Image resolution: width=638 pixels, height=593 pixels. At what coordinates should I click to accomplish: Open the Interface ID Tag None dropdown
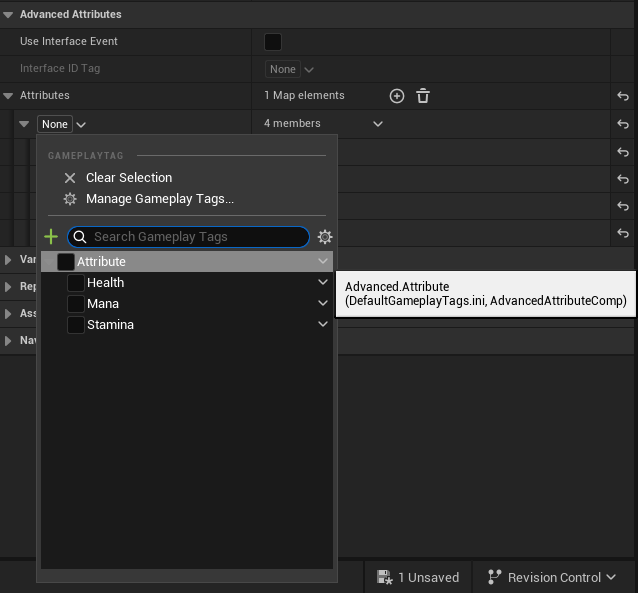click(289, 69)
